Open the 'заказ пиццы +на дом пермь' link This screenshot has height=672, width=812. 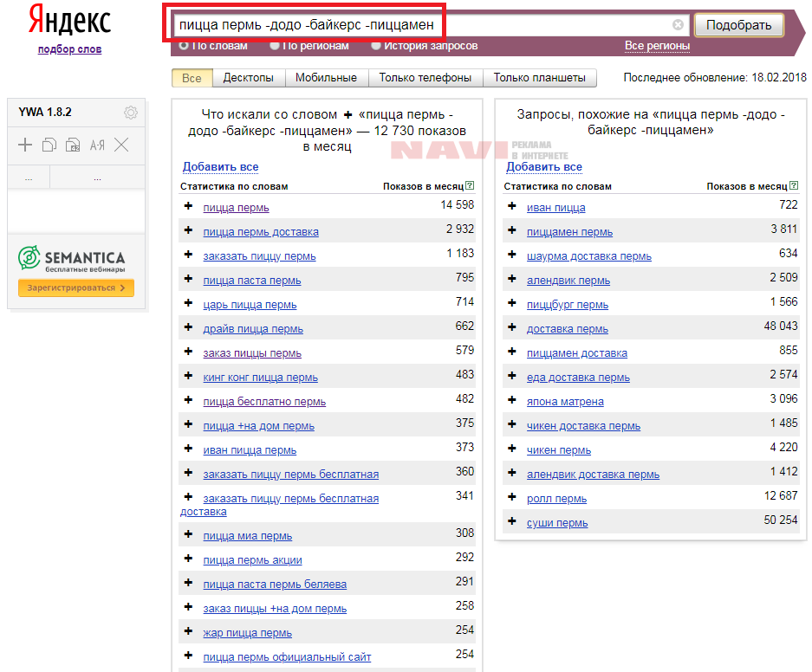(x=275, y=609)
